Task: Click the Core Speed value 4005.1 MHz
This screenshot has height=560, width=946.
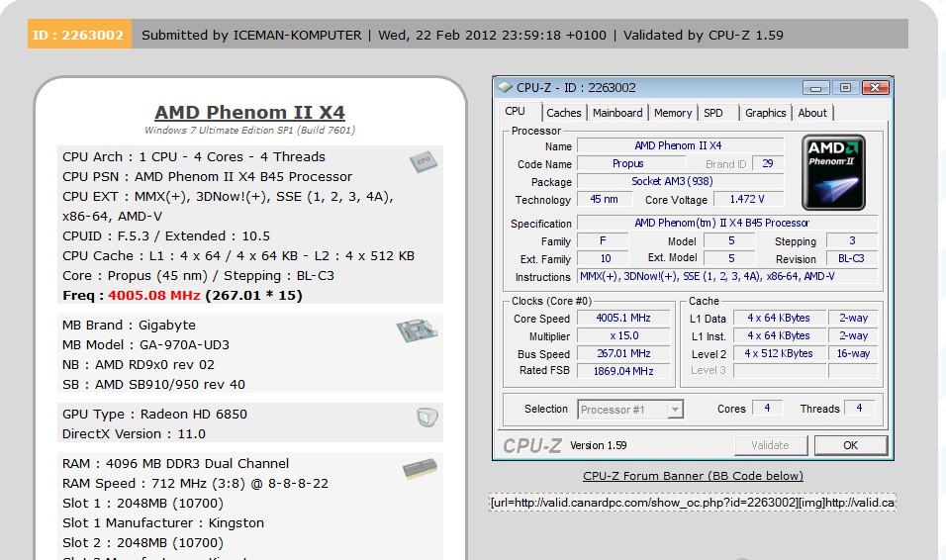Action: point(623,318)
